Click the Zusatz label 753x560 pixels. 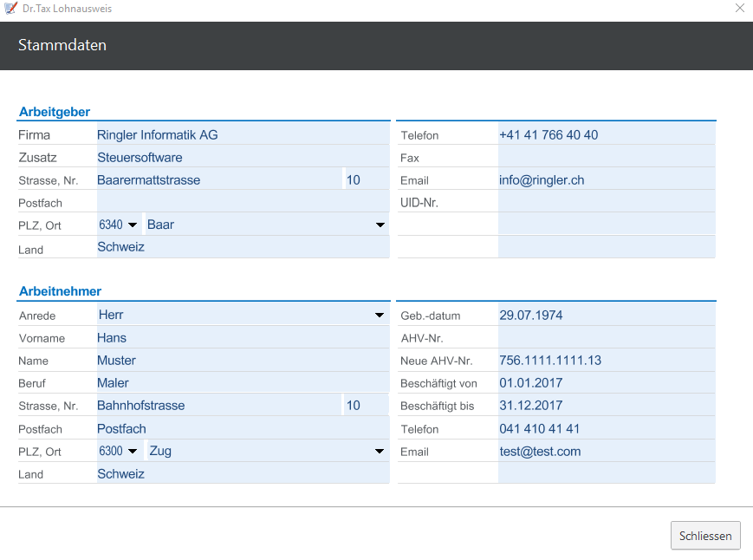[x=37, y=158]
